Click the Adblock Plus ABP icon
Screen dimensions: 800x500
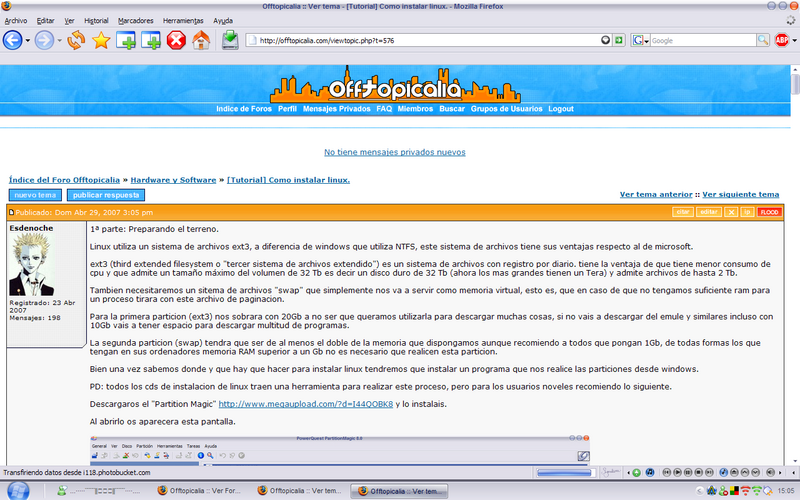pyautogui.click(x=782, y=41)
